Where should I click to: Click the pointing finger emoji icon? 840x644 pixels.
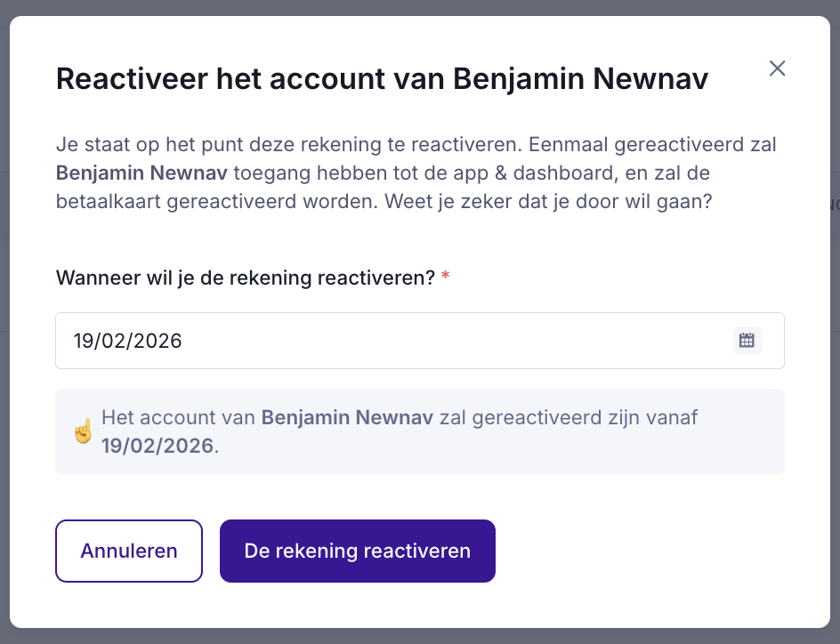[83, 431]
